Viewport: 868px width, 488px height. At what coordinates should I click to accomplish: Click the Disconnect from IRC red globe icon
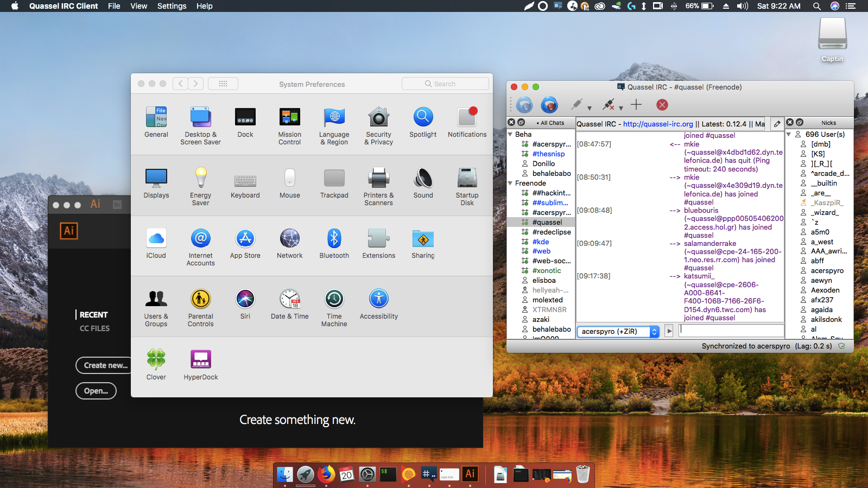(x=549, y=105)
